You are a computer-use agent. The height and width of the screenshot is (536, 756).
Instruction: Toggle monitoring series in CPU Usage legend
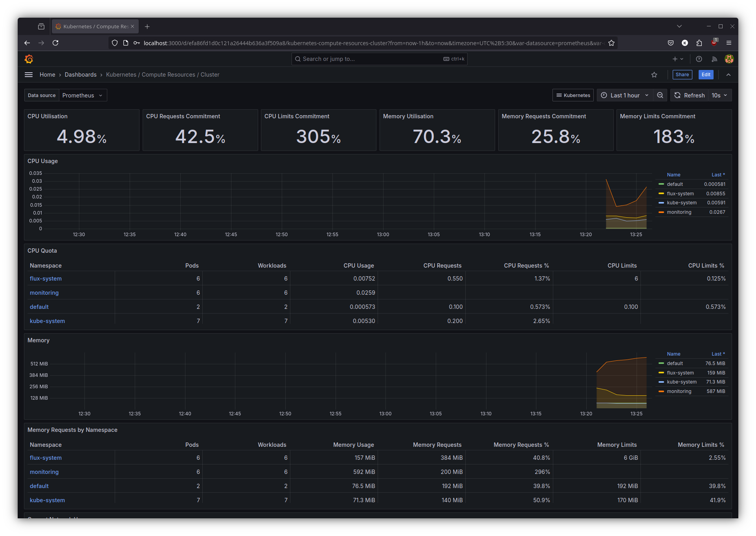point(679,212)
